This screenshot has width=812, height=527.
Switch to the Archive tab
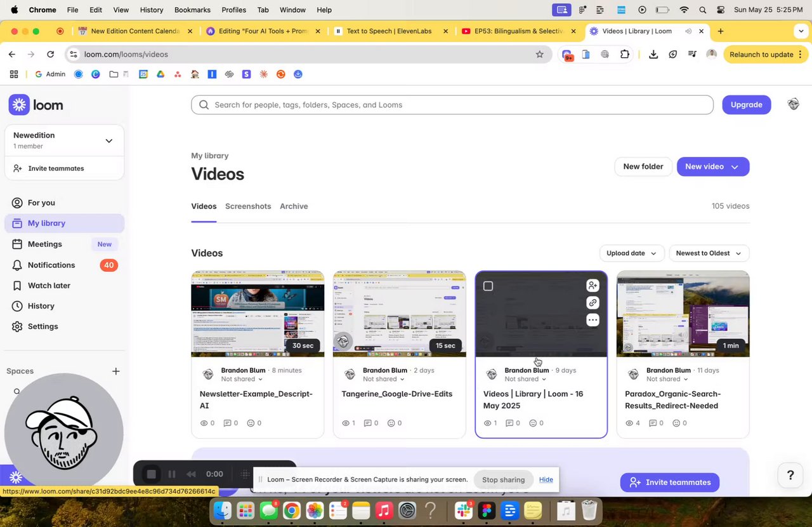click(294, 206)
